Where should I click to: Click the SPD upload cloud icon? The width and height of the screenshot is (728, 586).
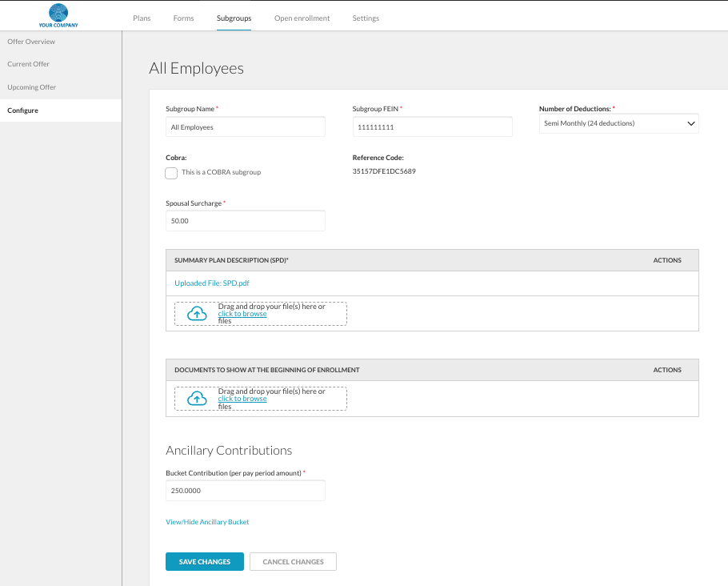coord(197,314)
